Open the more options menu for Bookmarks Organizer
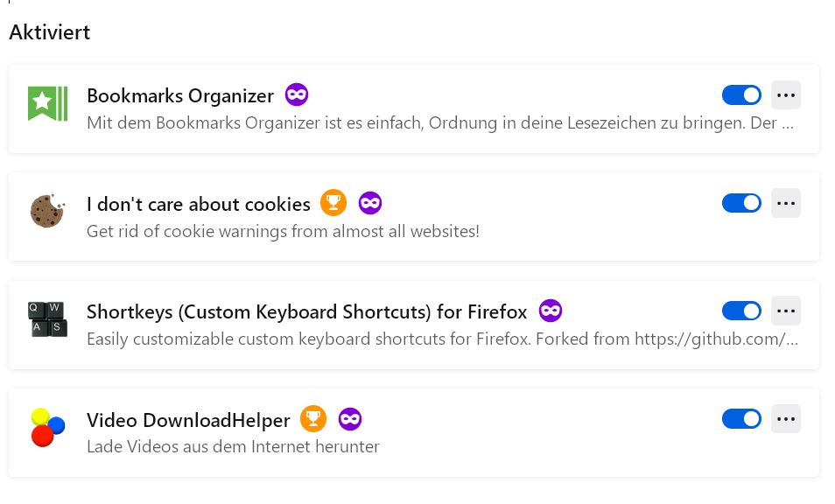835x504 pixels. 786,94
